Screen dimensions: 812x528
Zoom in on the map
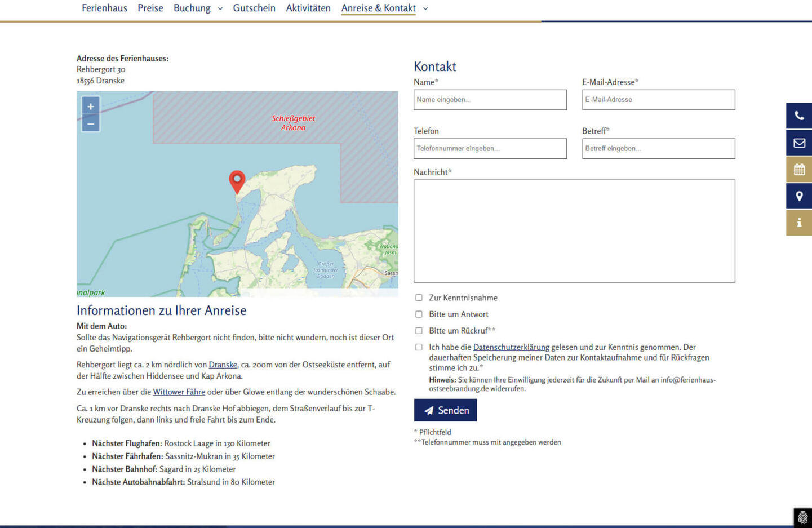coord(91,106)
